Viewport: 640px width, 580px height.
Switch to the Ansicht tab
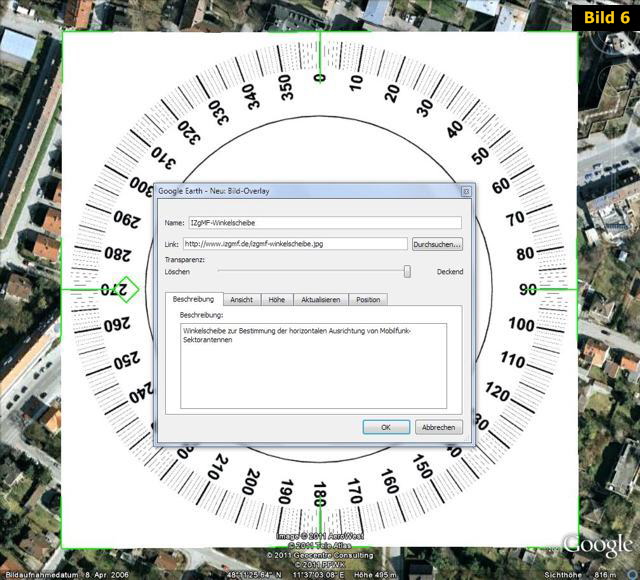(x=242, y=299)
